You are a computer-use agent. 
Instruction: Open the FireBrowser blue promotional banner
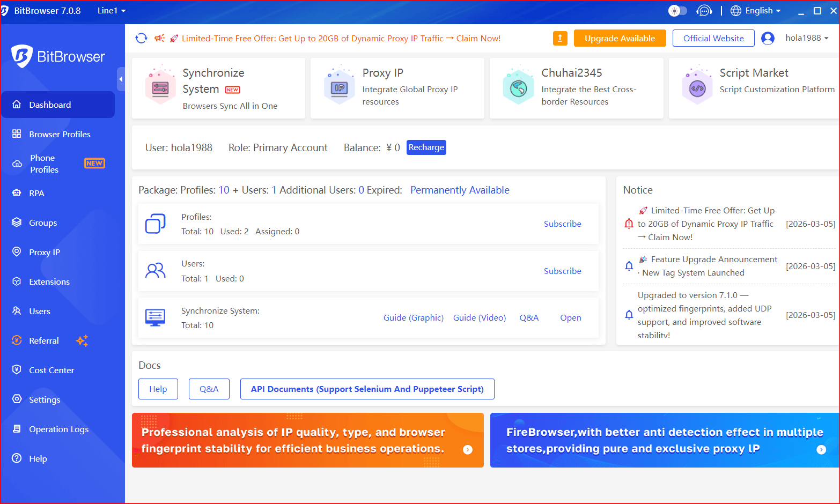click(664, 440)
